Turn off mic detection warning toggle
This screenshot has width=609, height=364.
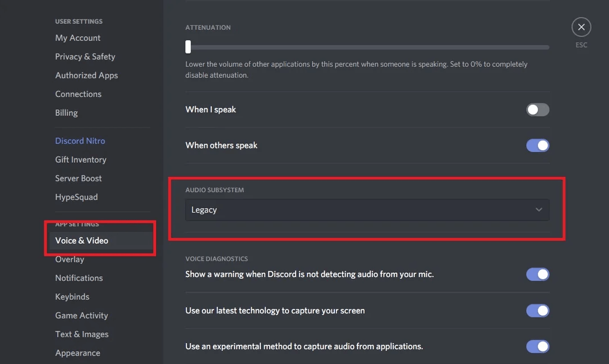537,274
